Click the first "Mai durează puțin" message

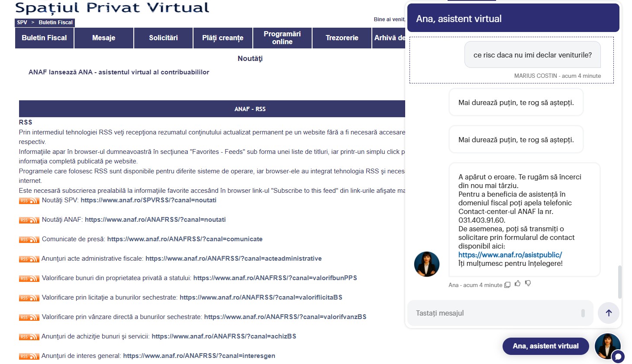coord(516,102)
